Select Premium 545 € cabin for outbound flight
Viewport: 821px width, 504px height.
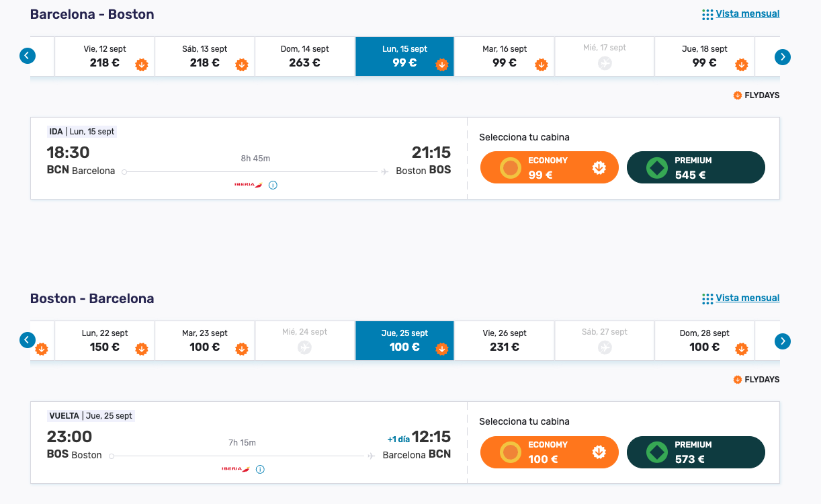(x=696, y=167)
